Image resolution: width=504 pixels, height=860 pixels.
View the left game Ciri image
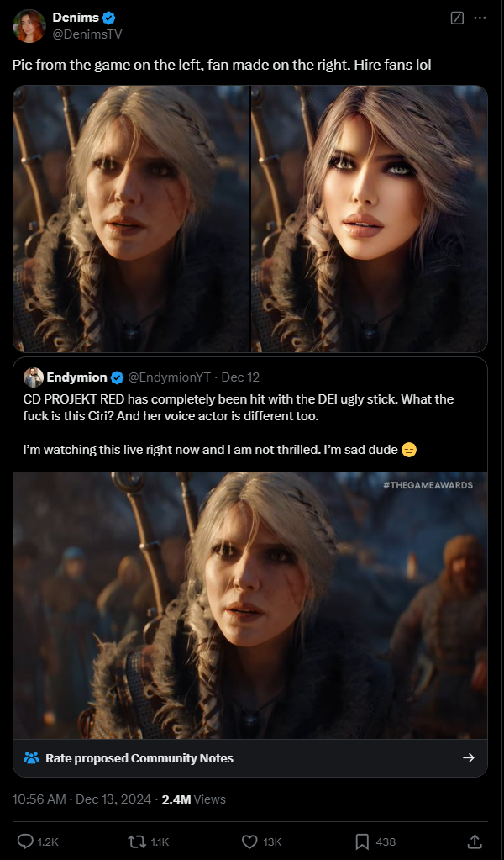[x=132, y=219]
